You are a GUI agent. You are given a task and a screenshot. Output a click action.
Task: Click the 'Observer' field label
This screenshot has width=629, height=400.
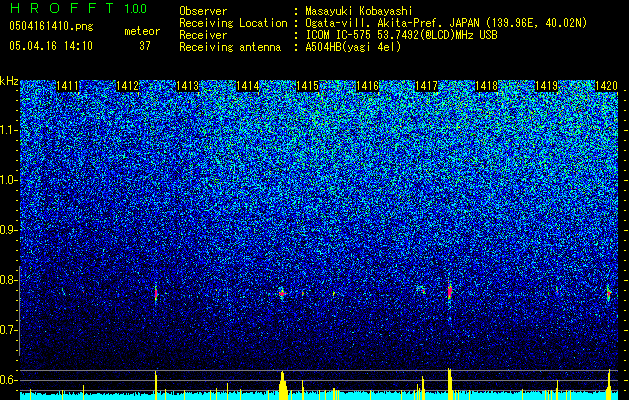[203, 11]
